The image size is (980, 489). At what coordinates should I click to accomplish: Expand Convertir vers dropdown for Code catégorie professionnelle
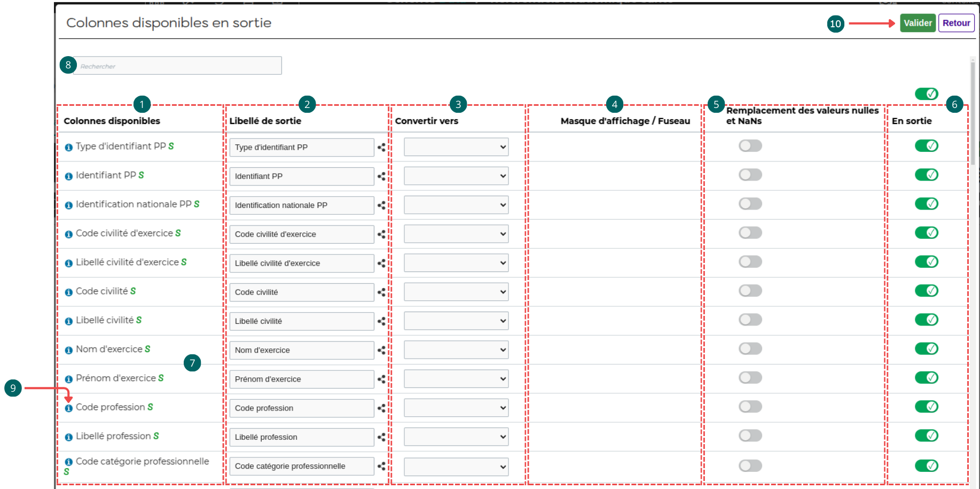click(456, 467)
